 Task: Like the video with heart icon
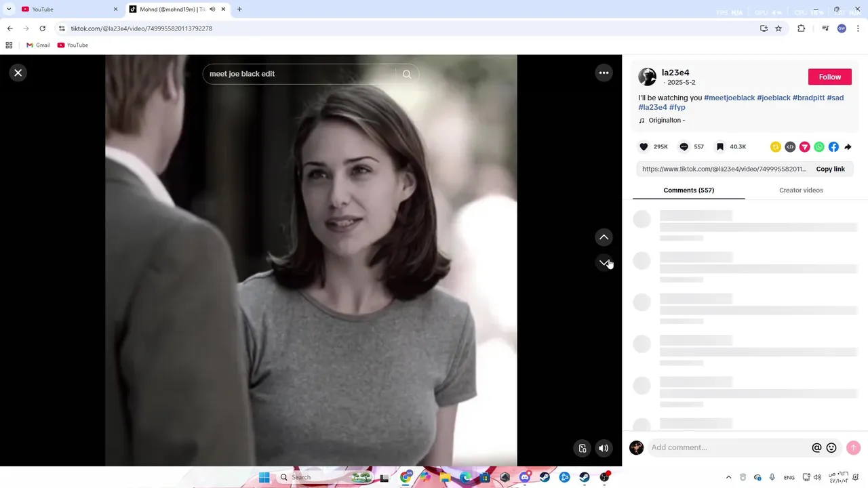pos(644,146)
